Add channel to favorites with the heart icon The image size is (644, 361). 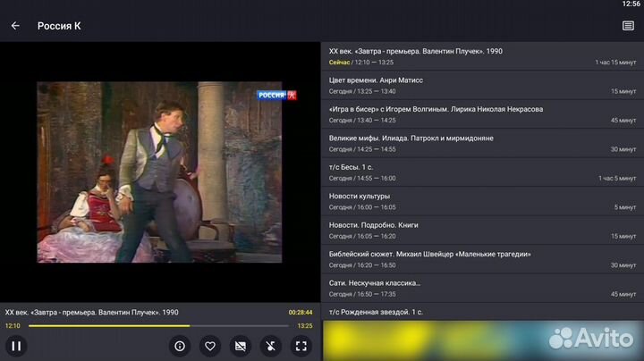[210, 346]
